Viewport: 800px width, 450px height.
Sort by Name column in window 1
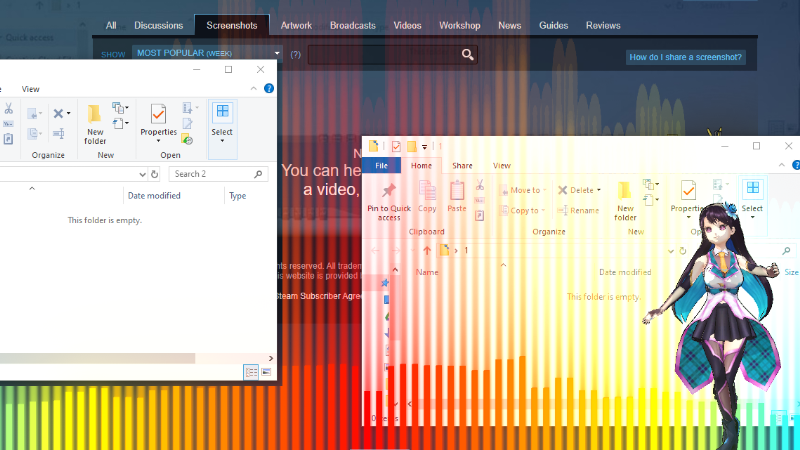[x=427, y=272]
